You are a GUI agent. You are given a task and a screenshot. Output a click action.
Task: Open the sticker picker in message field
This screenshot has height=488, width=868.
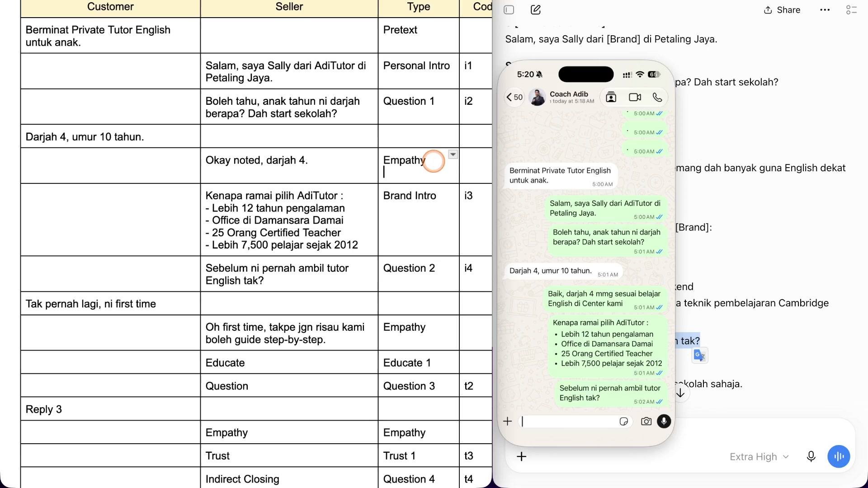tap(624, 422)
